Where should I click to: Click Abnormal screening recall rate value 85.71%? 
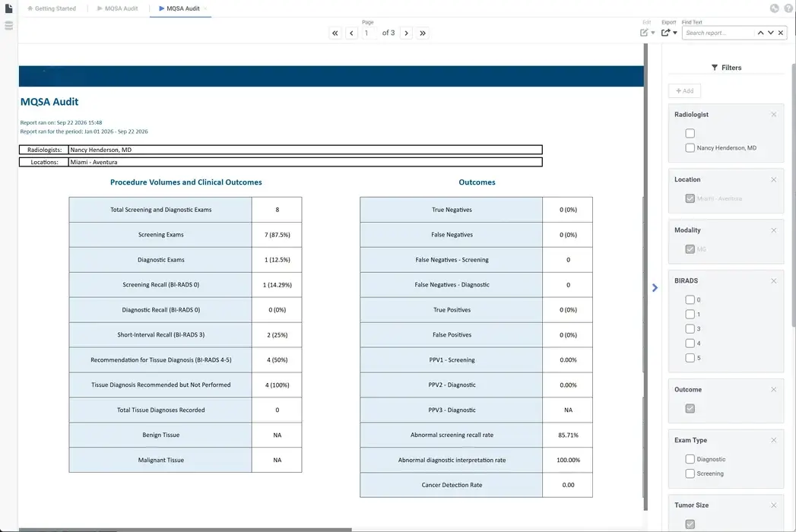pos(568,435)
